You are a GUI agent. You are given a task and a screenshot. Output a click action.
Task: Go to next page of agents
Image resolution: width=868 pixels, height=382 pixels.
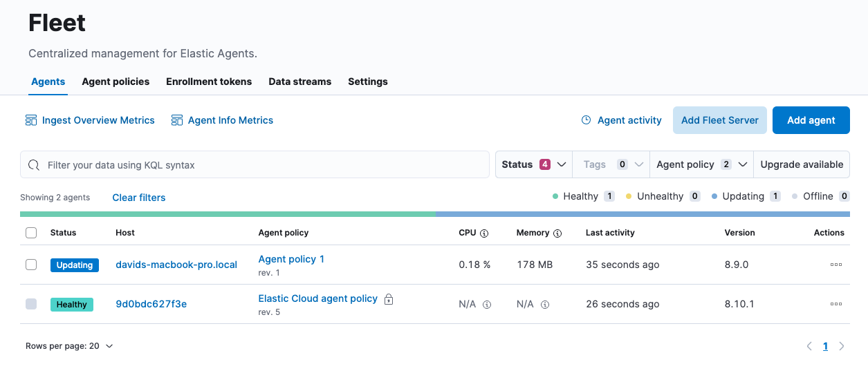coord(842,346)
